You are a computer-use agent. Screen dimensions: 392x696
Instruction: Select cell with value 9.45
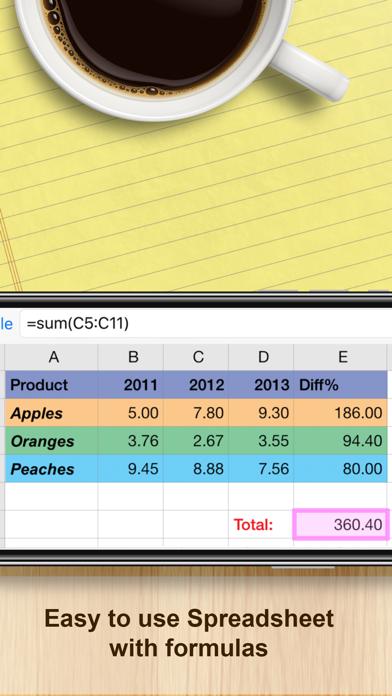(131, 469)
